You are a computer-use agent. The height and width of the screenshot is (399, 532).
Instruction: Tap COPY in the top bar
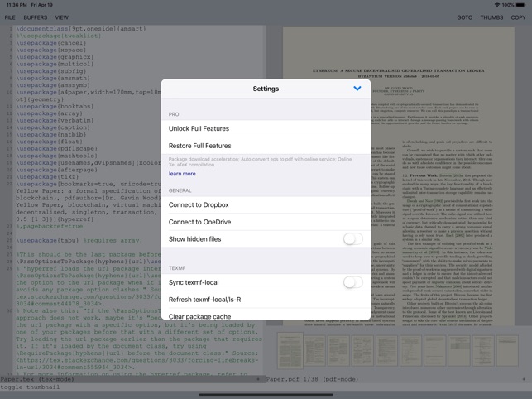[518, 17]
